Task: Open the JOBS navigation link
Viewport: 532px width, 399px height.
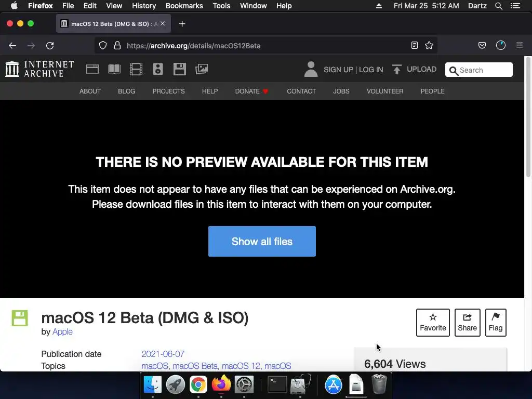Action: click(341, 91)
